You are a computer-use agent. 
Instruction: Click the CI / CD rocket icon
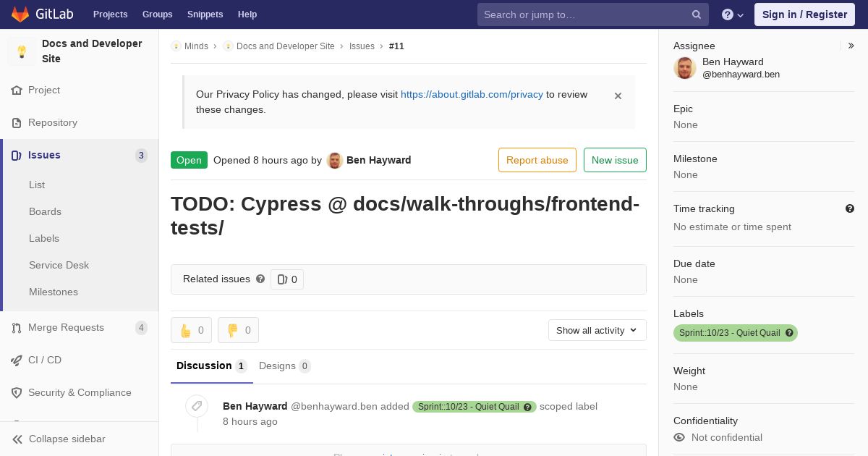tap(17, 360)
